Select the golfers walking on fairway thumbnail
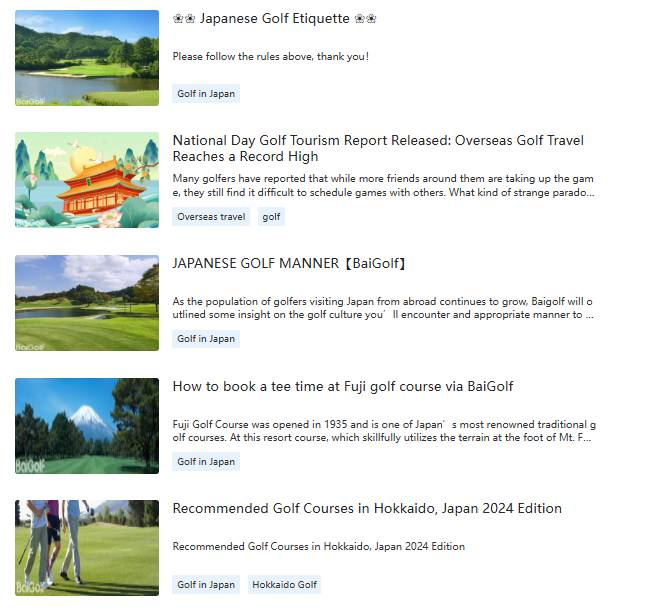Viewport: 650px width, 608px height. [x=87, y=548]
